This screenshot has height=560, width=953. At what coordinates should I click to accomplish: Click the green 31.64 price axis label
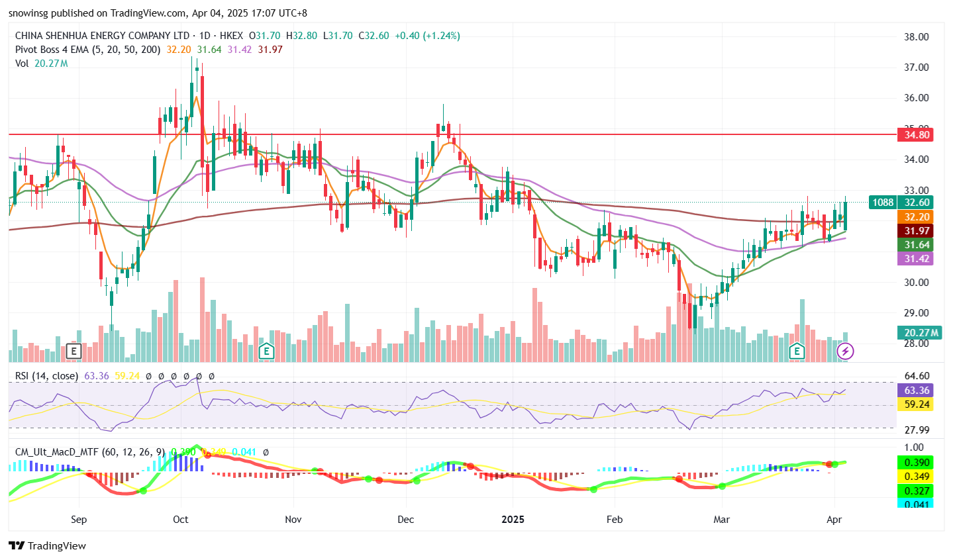(915, 245)
